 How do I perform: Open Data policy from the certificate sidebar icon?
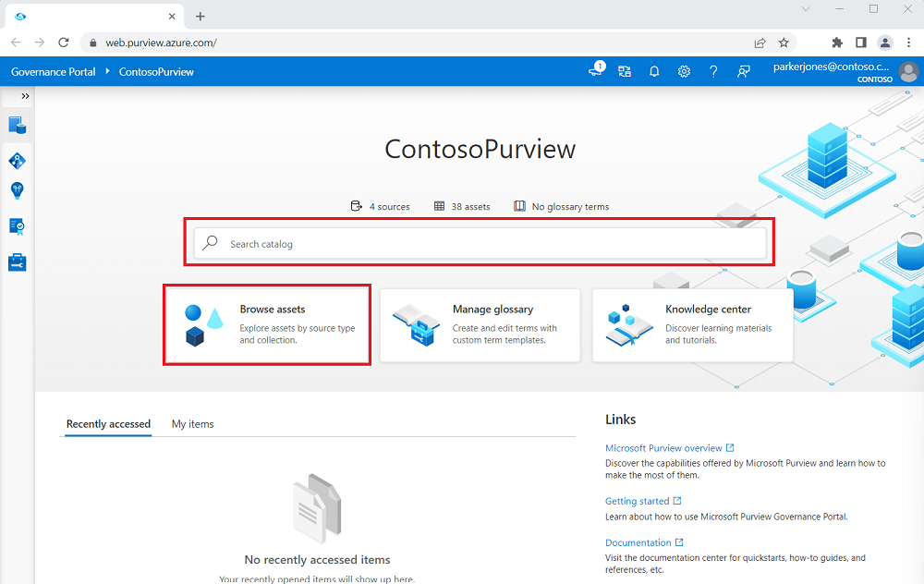tap(17, 225)
